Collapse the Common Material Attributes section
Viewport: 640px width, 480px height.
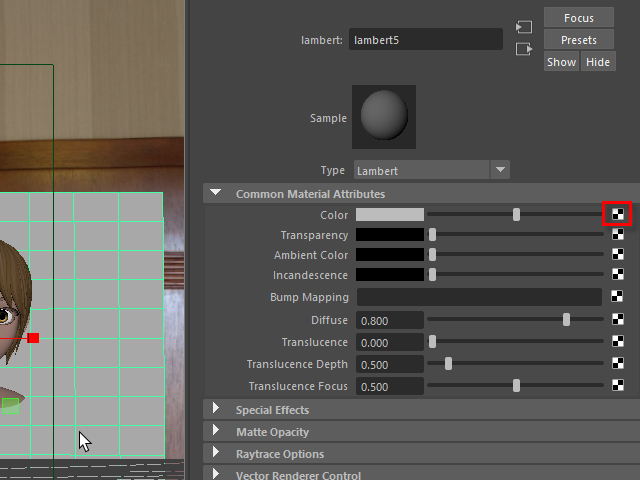(x=216, y=194)
